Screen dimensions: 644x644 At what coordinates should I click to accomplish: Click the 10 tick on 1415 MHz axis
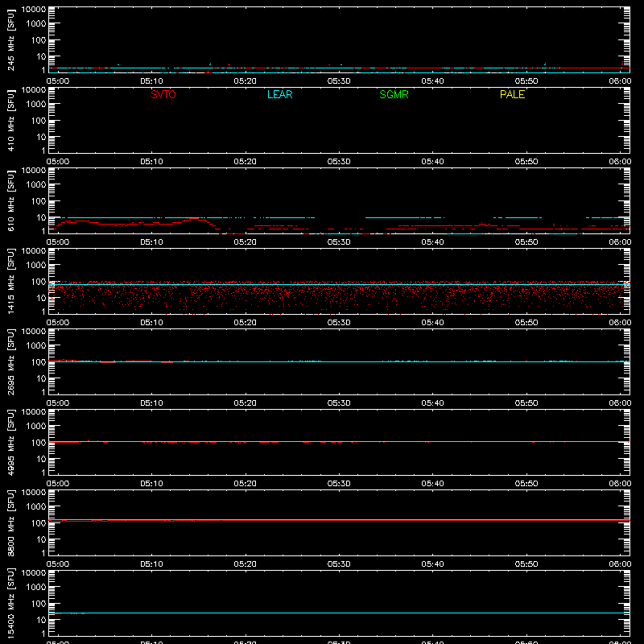point(41,298)
